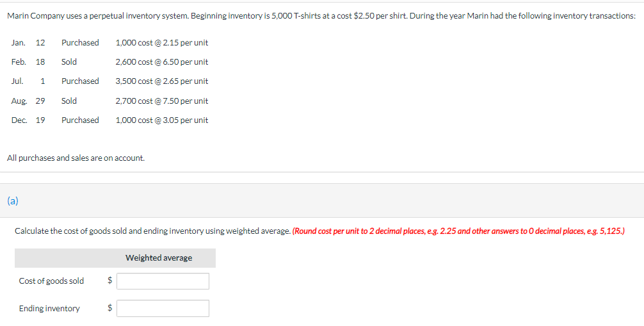Click the 'Jul.' date cell
This screenshot has width=644, height=326.
pos(17,81)
